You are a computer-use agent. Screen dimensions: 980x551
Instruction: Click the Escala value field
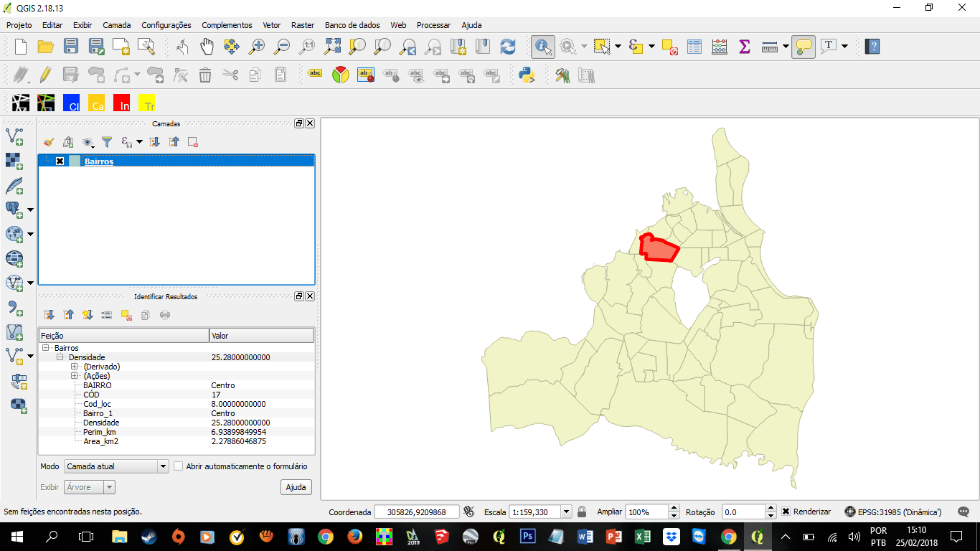[x=534, y=512]
